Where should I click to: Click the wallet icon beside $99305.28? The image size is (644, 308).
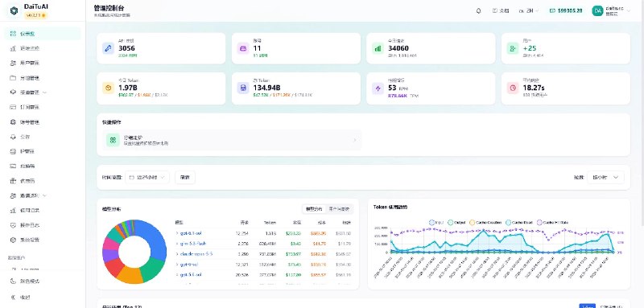[552, 11]
